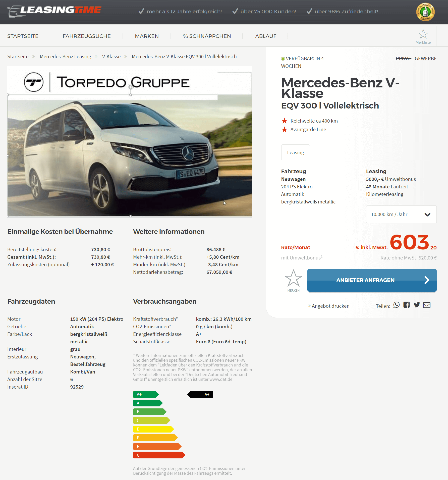
Task: Click 'über 98% Zufriedenheit!' header text
Action: (346, 12)
